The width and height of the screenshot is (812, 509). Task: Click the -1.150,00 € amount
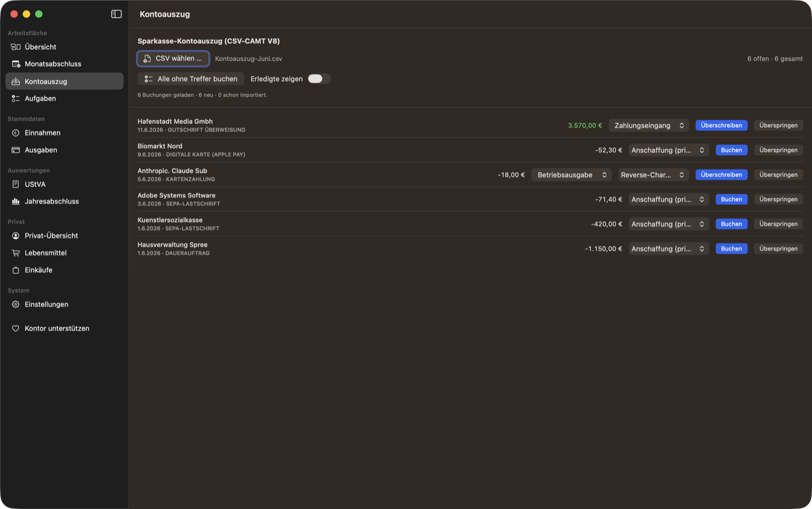click(604, 249)
